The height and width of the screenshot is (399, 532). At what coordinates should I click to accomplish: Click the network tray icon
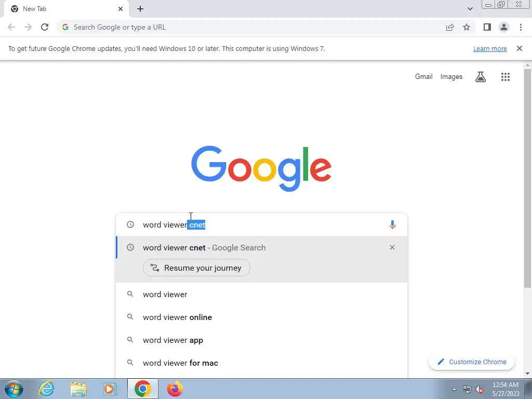(x=467, y=389)
